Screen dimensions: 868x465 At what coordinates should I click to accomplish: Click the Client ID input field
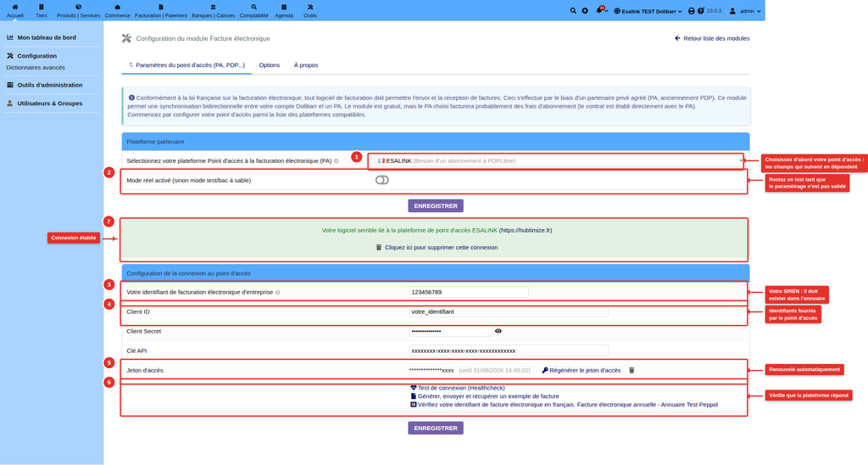(x=509, y=311)
